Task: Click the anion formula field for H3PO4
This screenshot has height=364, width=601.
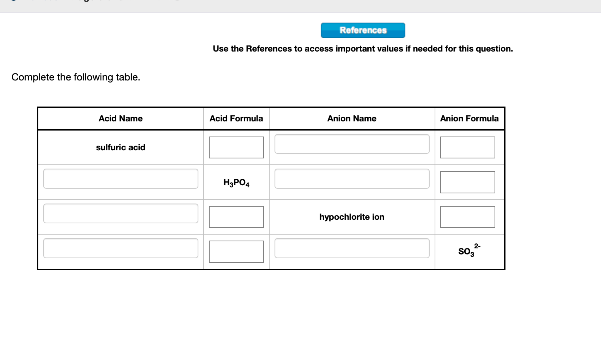Action: 467,182
